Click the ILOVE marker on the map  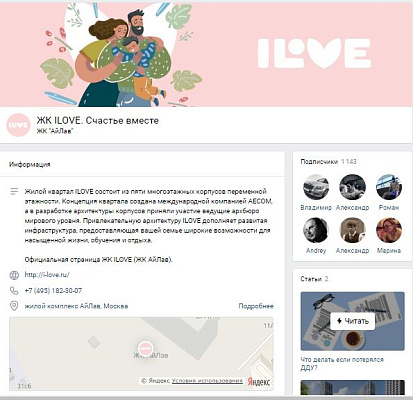pos(146,348)
